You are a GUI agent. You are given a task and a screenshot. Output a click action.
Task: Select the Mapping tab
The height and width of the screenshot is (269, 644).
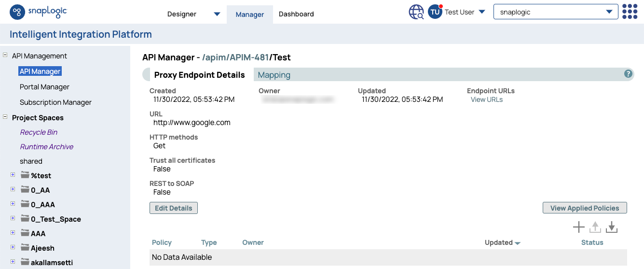click(274, 75)
